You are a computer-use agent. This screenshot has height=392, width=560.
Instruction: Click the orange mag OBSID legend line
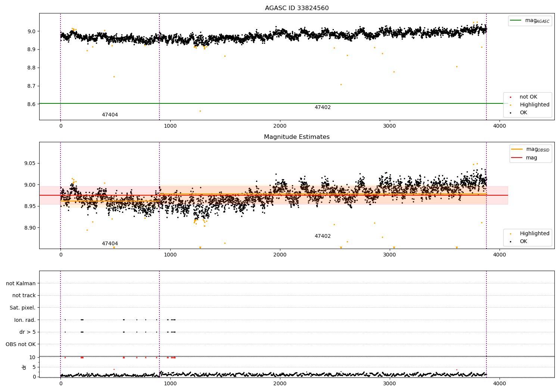coord(517,149)
